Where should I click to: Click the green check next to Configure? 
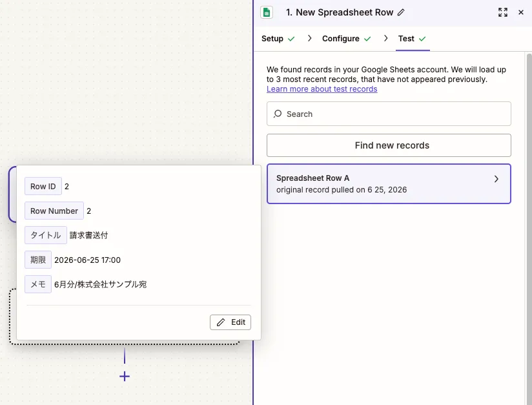[367, 39]
